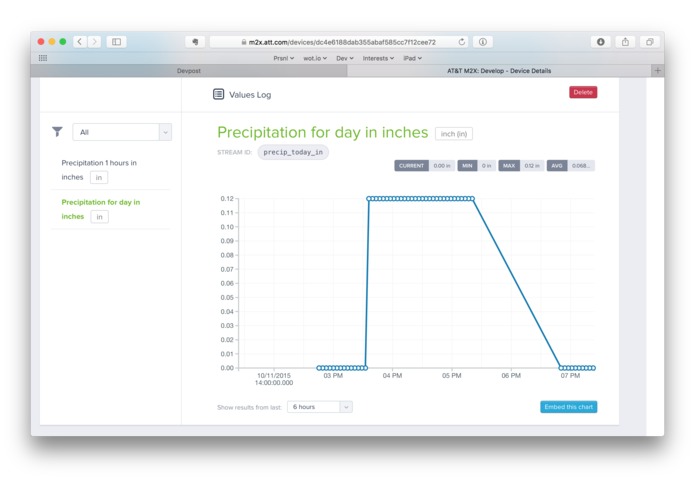Click the 10/11/2015 14:00:00.000 axis label
The width and height of the screenshot is (695, 494).
[274, 379]
